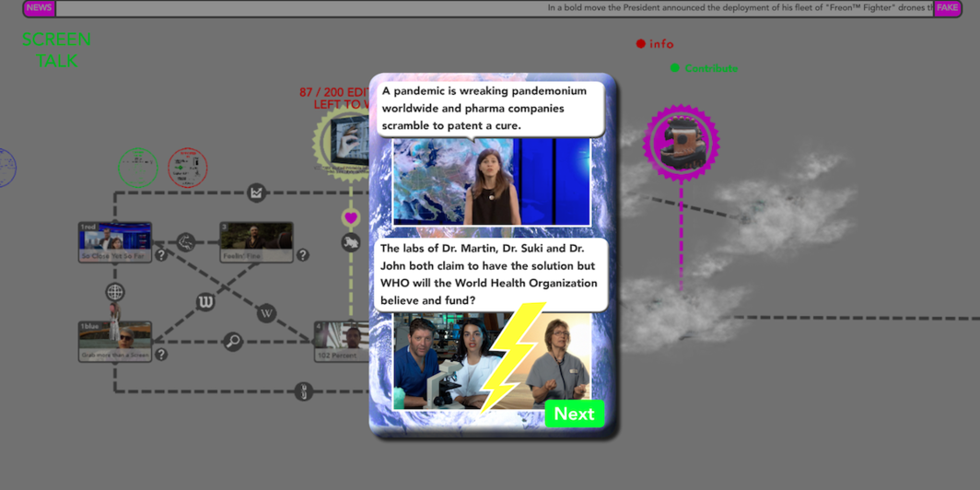The width and height of the screenshot is (980, 490).
Task: Click the NEWS label on ticker
Action: [39, 8]
